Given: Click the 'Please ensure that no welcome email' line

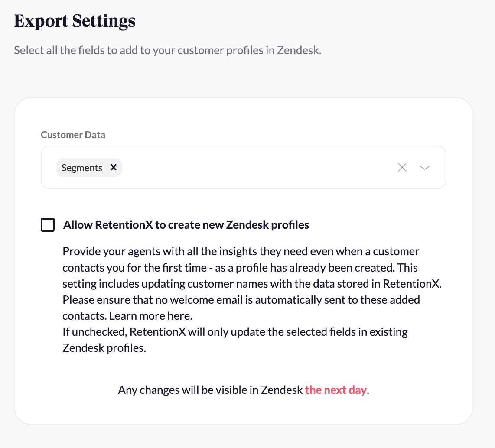Looking at the screenshot, I should [241, 300].
